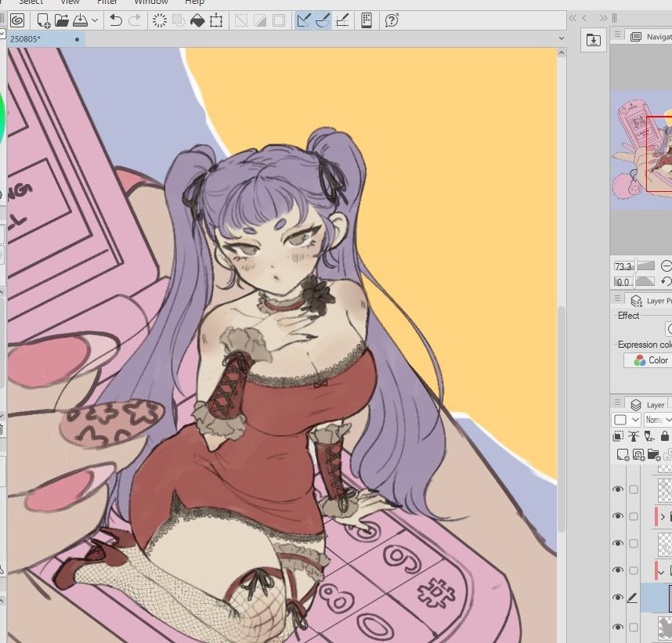Open the Normal blending mode dropdown
672x643 pixels.
pos(658,420)
